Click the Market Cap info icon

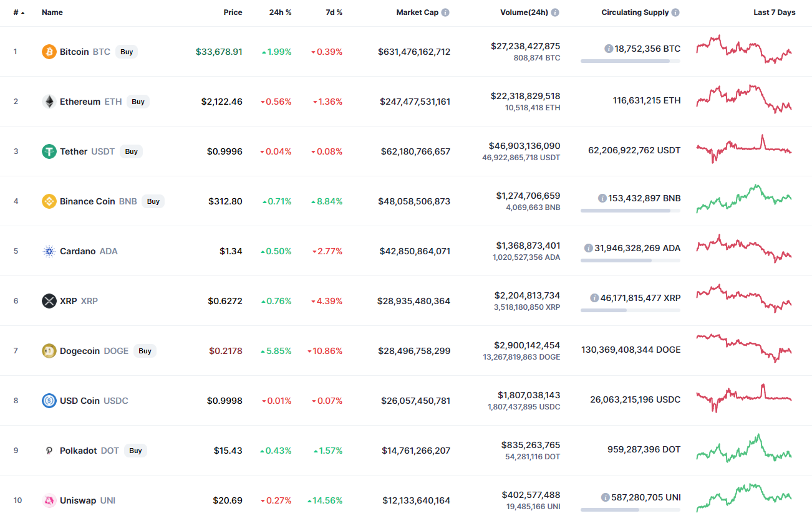pos(445,12)
